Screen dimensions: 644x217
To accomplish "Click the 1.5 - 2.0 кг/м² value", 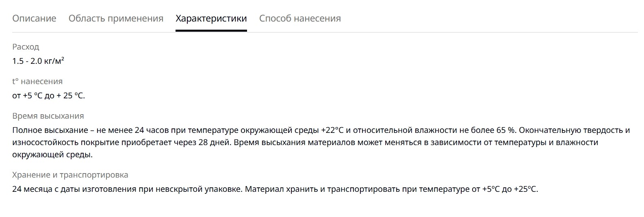I will tap(38, 61).
